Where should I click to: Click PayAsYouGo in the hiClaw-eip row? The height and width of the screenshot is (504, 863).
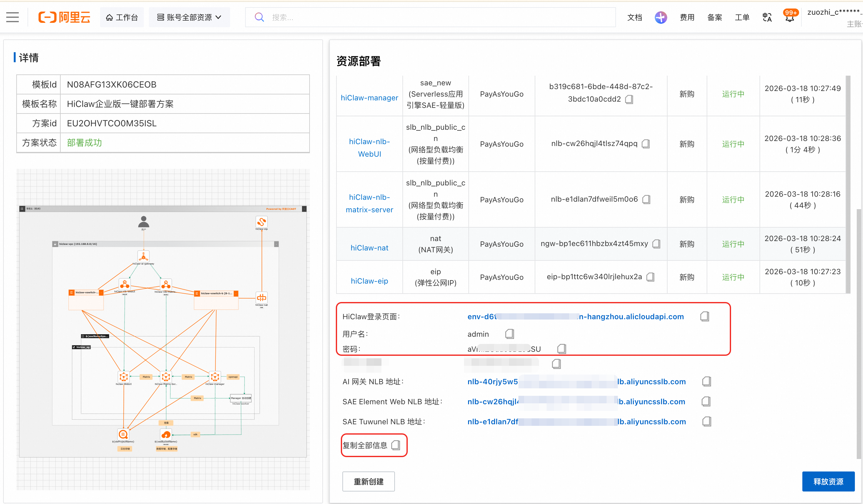click(501, 277)
